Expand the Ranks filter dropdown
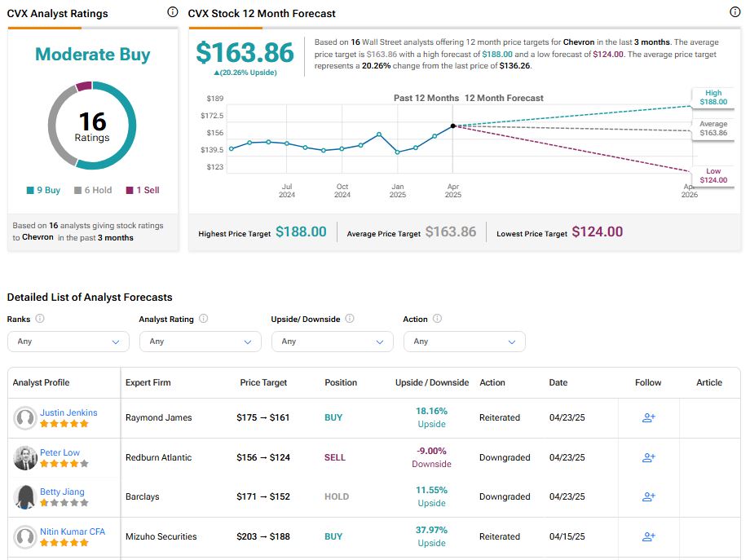Viewport: 750px width, 560px height. pyautogui.click(x=68, y=342)
